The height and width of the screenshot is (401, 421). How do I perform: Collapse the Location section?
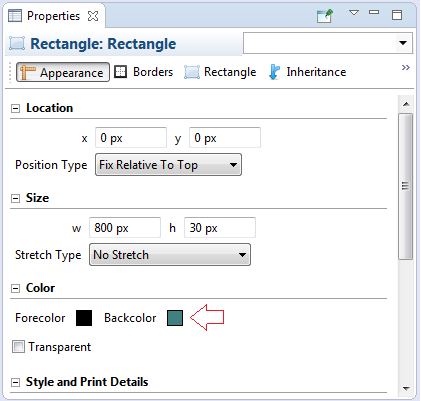pos(15,108)
